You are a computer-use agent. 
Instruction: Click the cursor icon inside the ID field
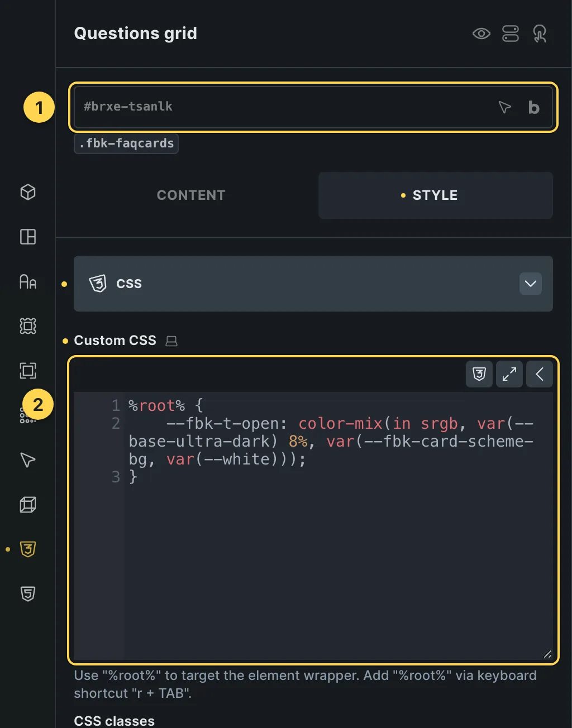[504, 107]
